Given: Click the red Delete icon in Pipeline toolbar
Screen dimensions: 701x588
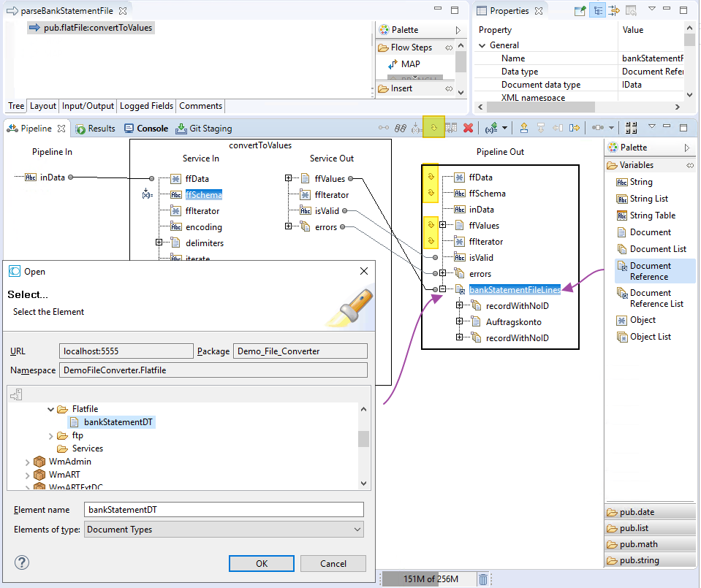Looking at the screenshot, I should [x=468, y=127].
